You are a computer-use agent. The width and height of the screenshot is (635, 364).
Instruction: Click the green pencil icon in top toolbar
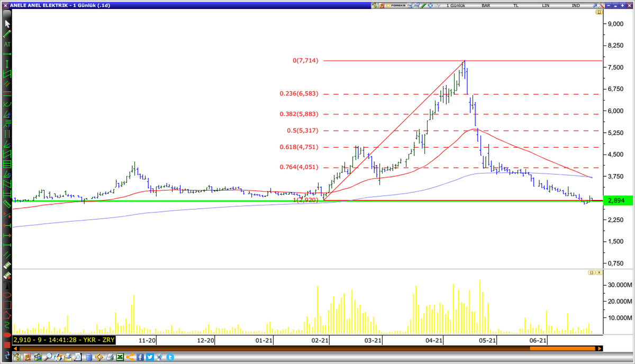[424, 5]
